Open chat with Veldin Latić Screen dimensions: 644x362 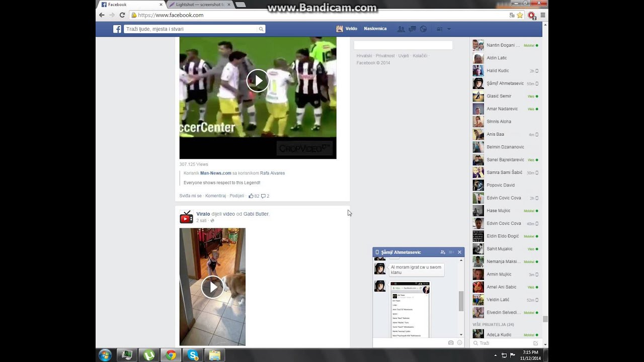tap(506, 300)
